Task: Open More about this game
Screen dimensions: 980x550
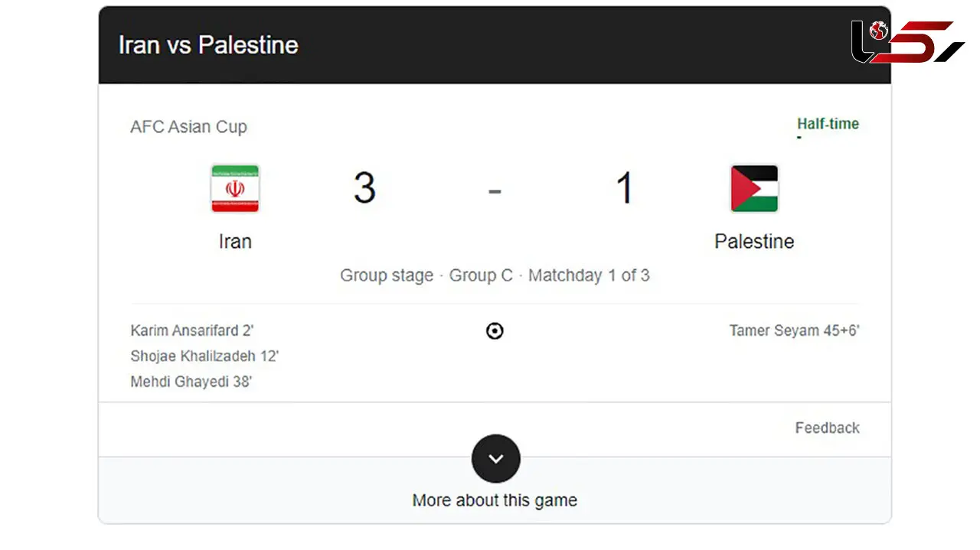Action: click(x=495, y=500)
